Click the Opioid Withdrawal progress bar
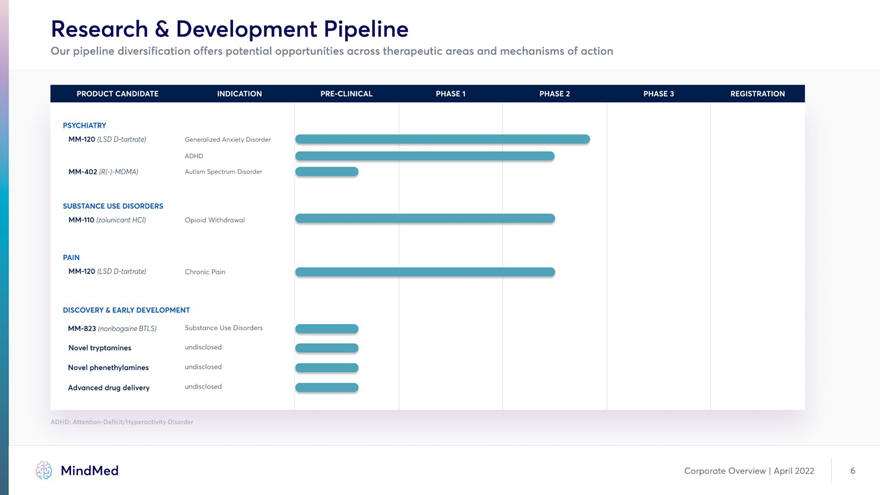The image size is (880, 495). 424,219
